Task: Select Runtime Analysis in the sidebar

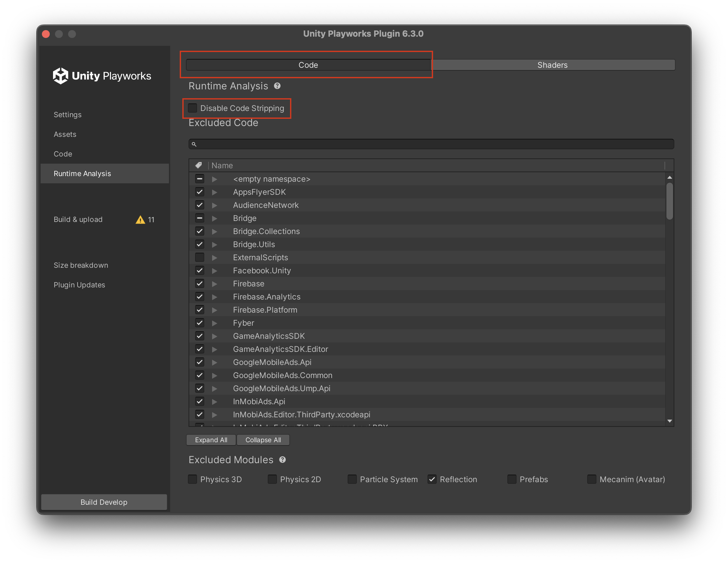Action: [105, 173]
